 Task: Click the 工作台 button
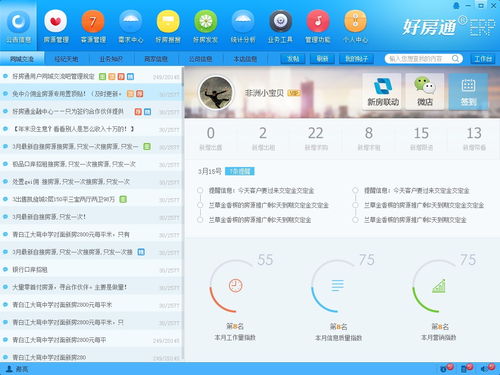(x=483, y=59)
